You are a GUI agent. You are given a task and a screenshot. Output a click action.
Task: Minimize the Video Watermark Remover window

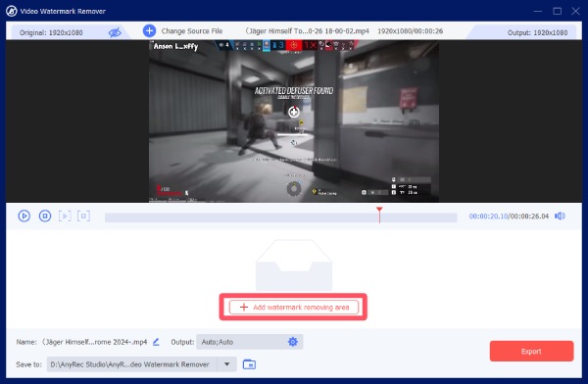(538, 11)
